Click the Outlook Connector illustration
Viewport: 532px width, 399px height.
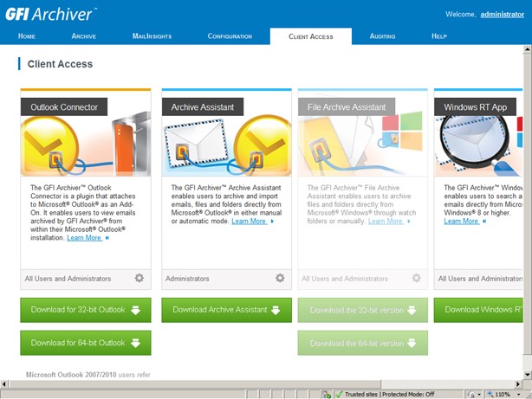click(86, 145)
